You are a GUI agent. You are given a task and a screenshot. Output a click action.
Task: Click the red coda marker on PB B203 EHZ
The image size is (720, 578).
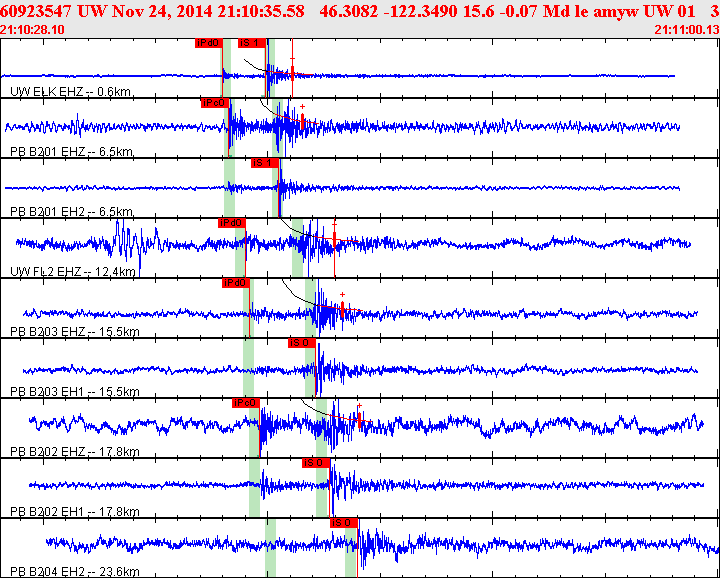coord(343,309)
